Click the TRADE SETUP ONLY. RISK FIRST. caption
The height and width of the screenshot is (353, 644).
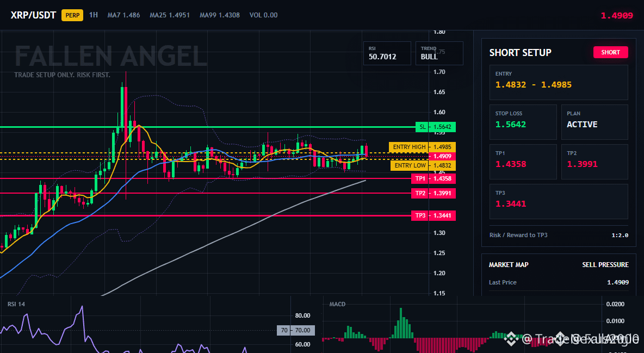tap(62, 75)
